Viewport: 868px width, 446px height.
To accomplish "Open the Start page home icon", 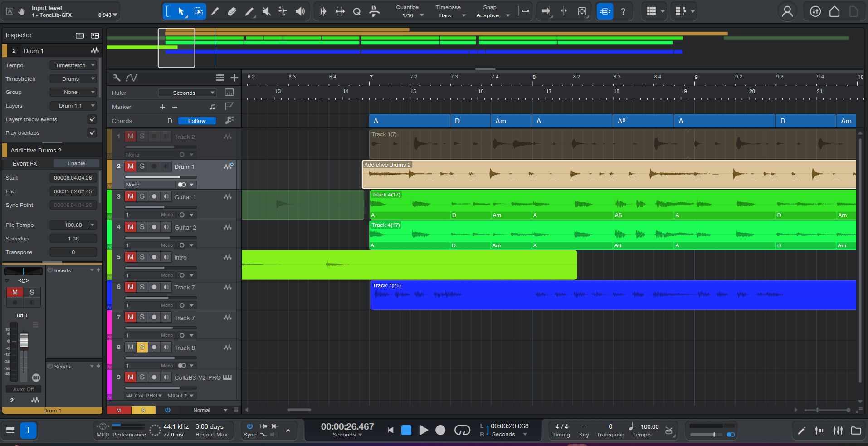I will (x=834, y=11).
